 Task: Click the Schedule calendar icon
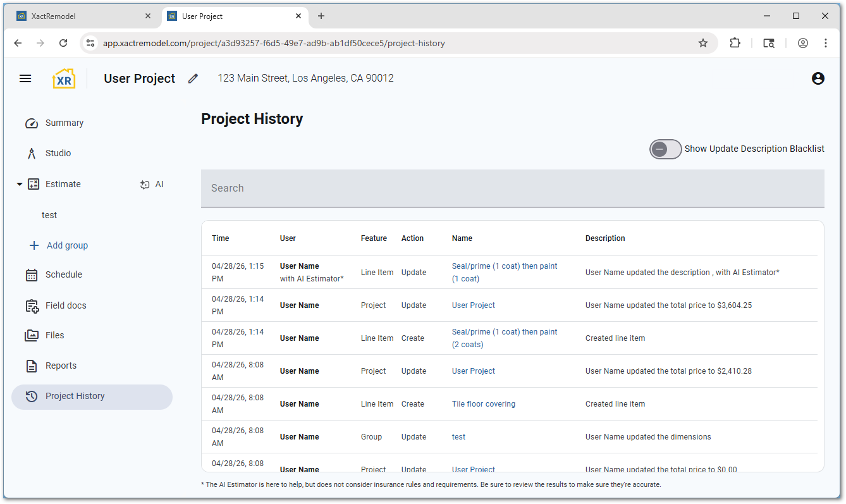pos(32,275)
